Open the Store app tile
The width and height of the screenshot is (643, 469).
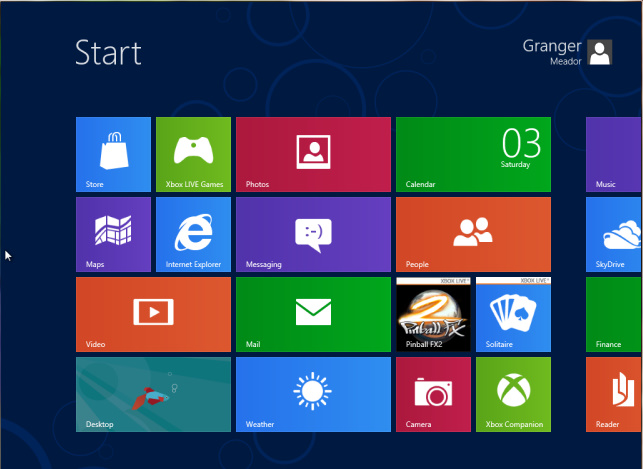113,154
